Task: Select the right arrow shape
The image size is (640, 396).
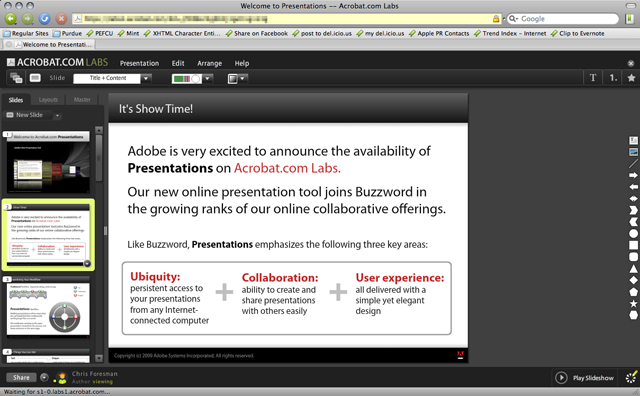Action: [x=633, y=175]
